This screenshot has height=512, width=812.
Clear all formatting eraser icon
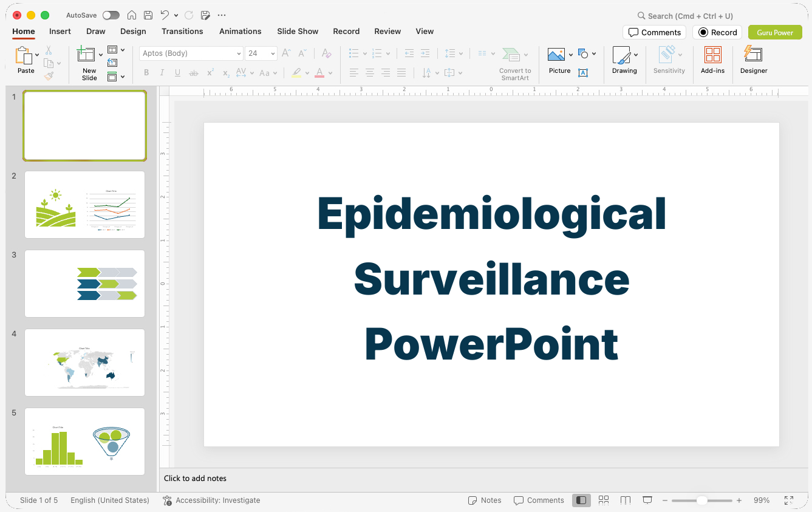pos(327,53)
